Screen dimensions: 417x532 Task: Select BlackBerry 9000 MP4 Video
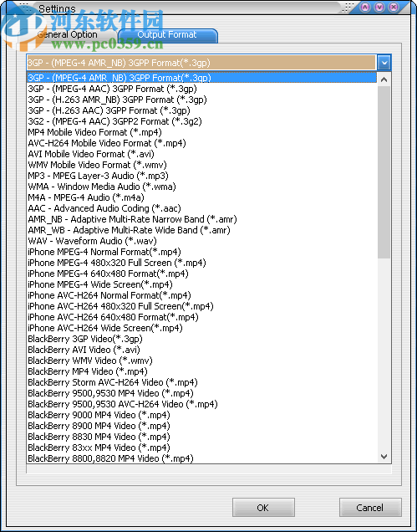click(x=201, y=415)
